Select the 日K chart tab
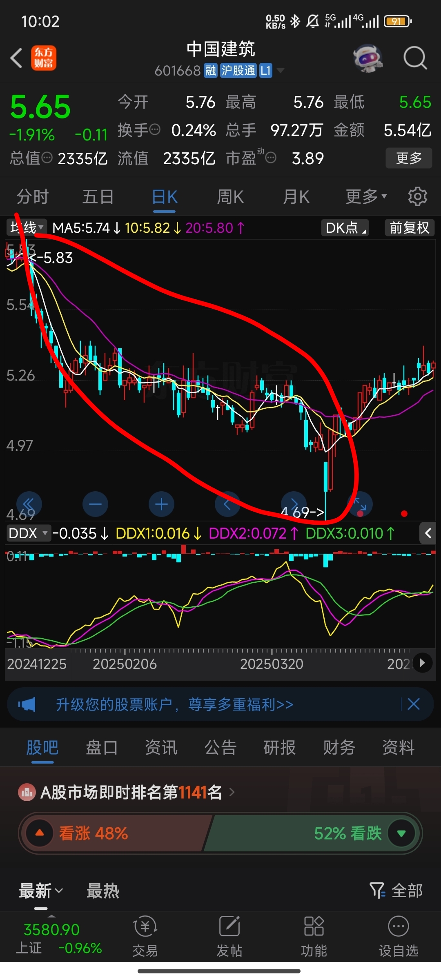441x980 pixels. click(165, 197)
